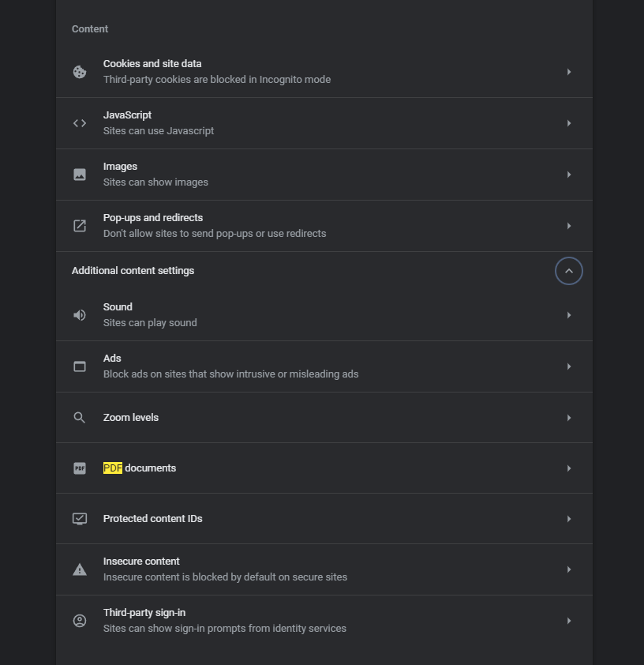Click the Protected content monitor icon

pyautogui.click(x=80, y=519)
